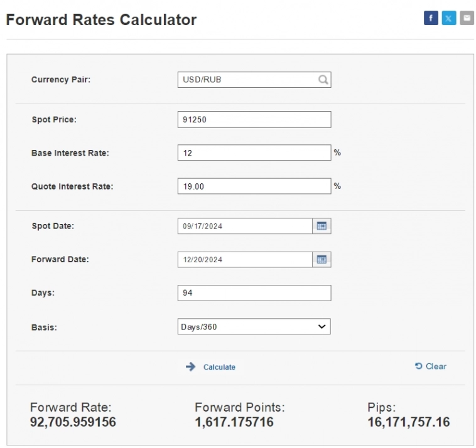This screenshot has width=476, height=448.
Task: Click the Clear link text
Action: [x=436, y=366]
